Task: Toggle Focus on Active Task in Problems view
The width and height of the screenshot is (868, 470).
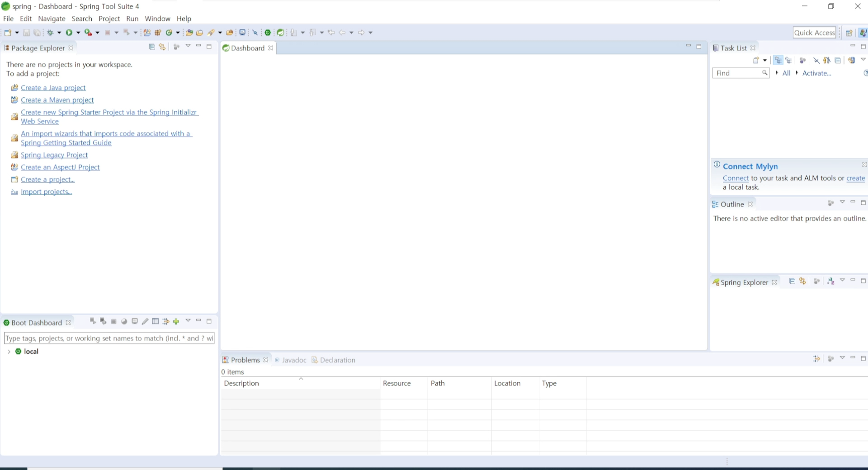Action: 830,359
